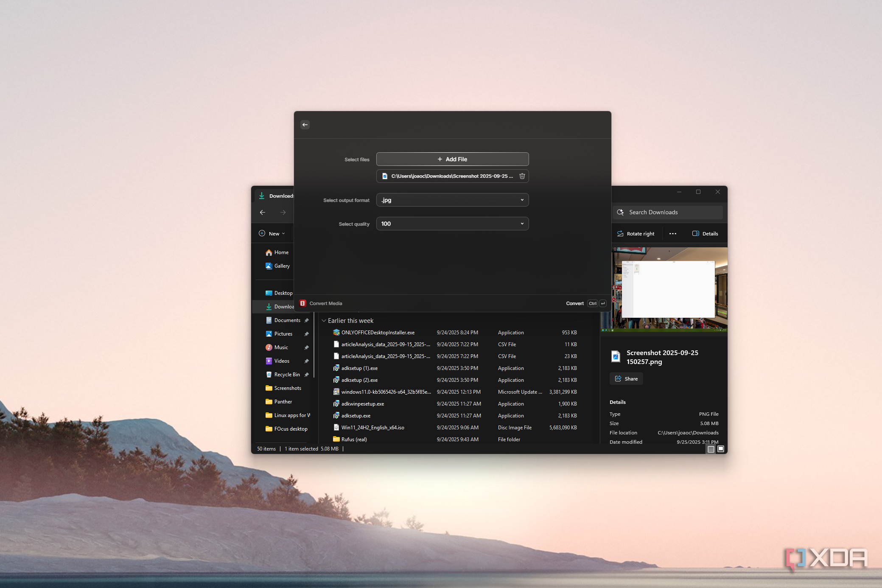Click PNG file icon beside screenshot name
Image resolution: width=882 pixels, height=588 pixels.
[616, 356]
